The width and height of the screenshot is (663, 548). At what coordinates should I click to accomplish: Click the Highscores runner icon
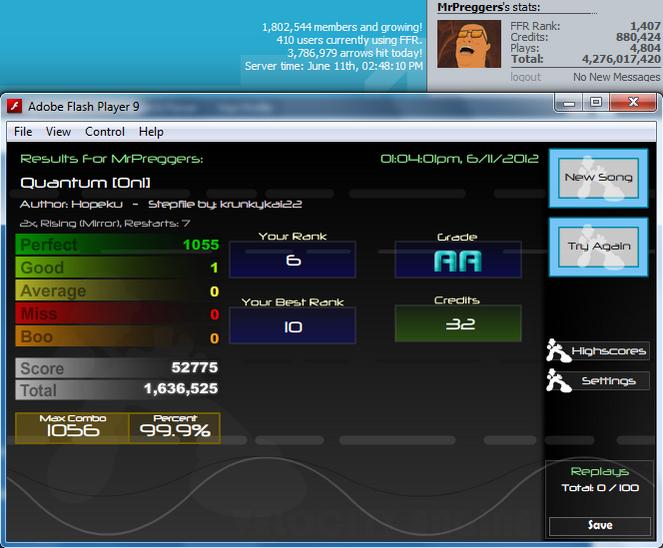click(x=558, y=351)
